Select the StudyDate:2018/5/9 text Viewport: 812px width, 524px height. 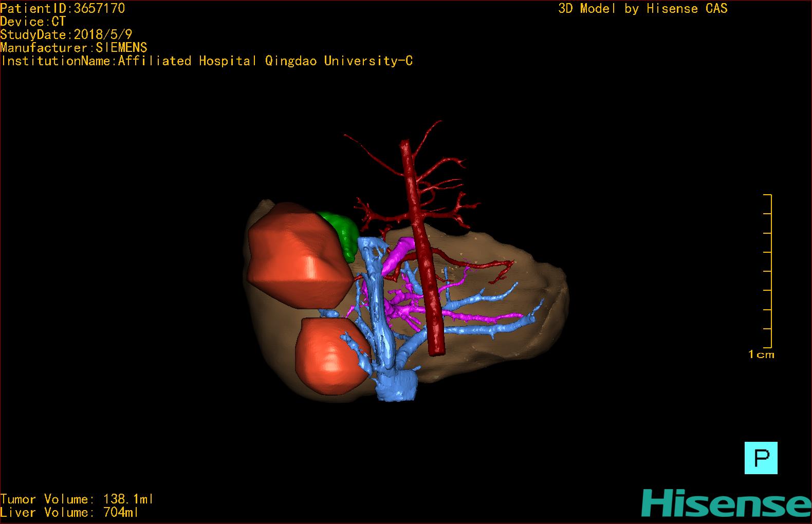[x=66, y=34]
